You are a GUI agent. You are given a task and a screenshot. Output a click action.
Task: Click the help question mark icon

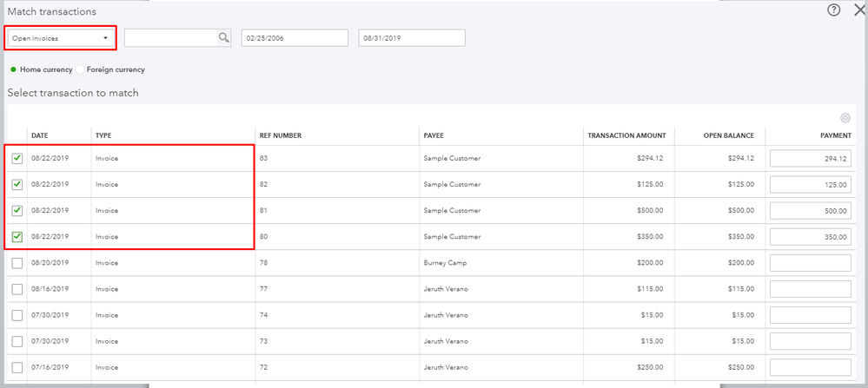[834, 10]
